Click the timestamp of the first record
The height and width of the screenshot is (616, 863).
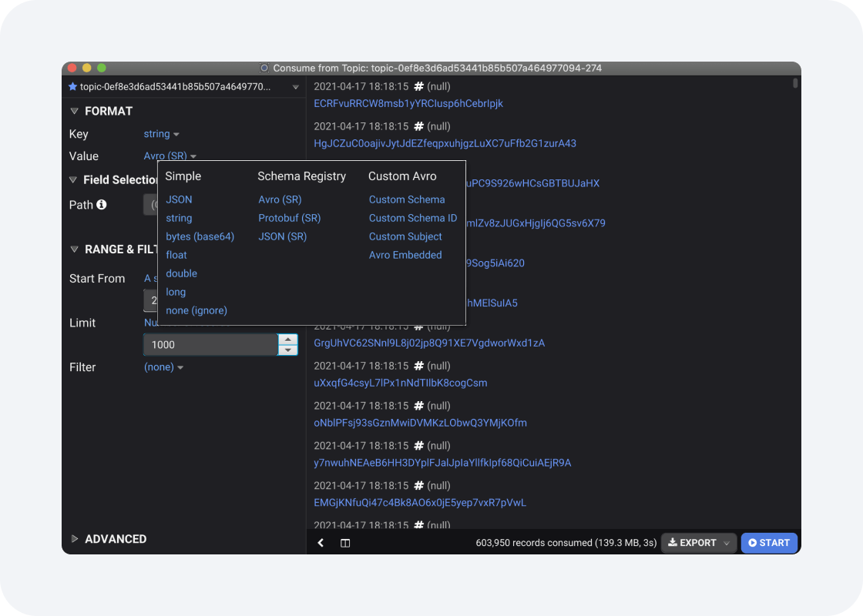point(361,86)
